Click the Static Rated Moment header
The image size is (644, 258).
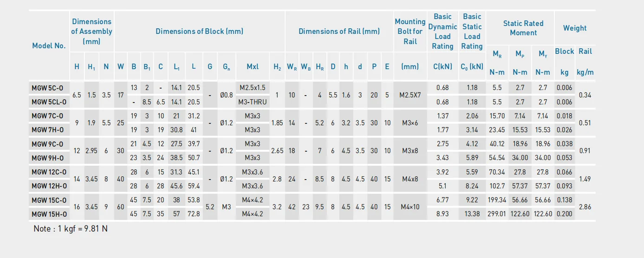(x=523, y=28)
